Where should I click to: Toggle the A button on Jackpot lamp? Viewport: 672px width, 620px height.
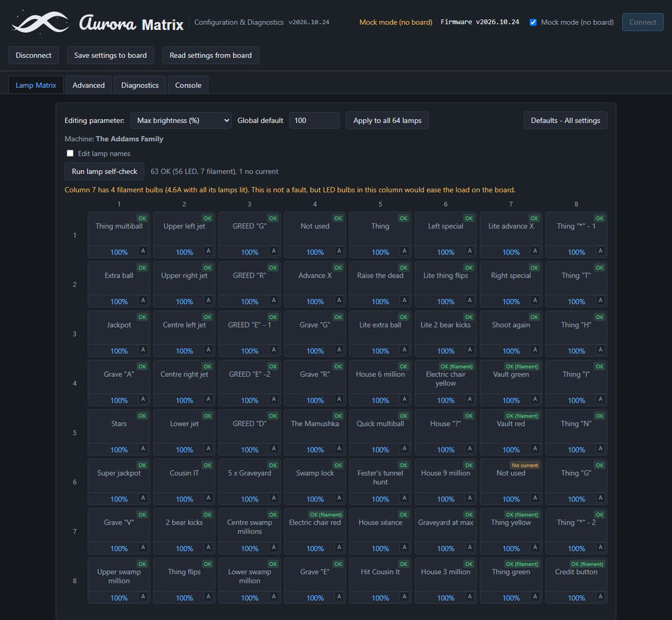pyautogui.click(x=143, y=349)
